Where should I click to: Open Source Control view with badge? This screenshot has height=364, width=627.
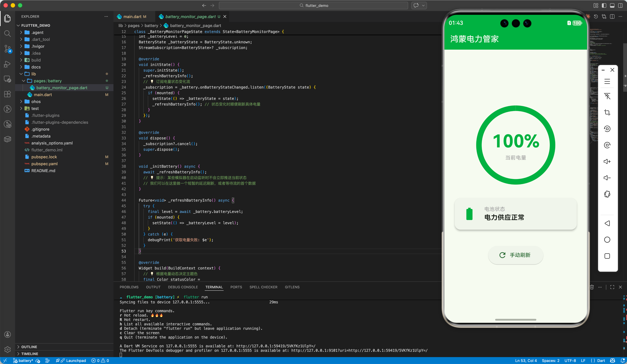pyautogui.click(x=8, y=49)
